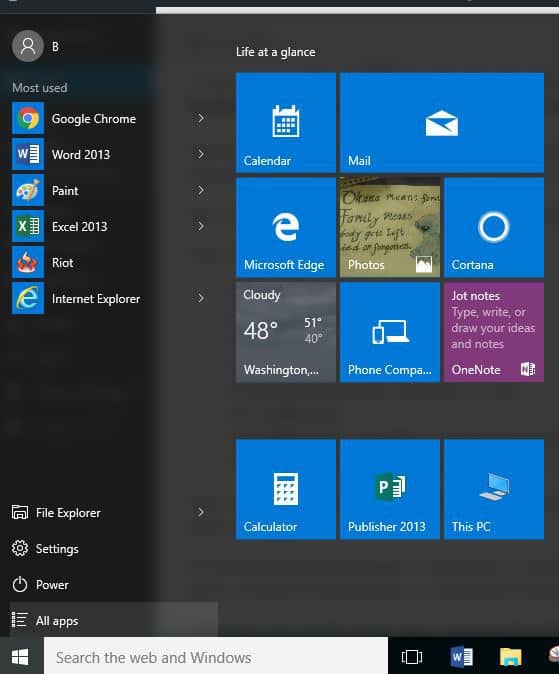Open the Calendar tile

(286, 123)
